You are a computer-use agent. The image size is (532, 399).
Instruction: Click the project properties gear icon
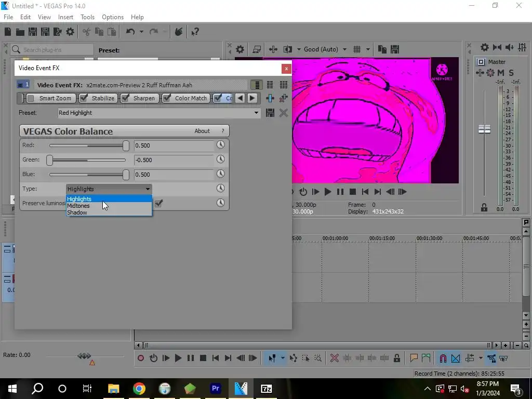click(x=70, y=32)
